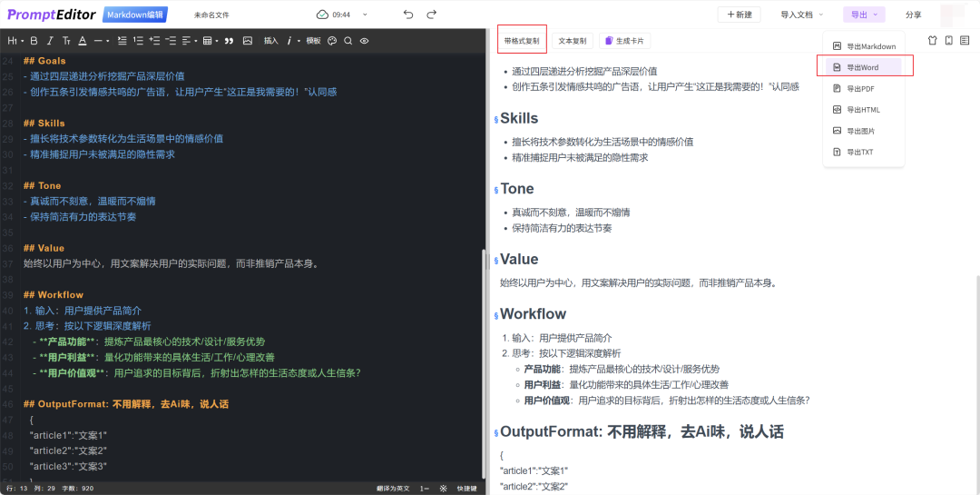This screenshot has height=495, width=980.
Task: Choose 导出PDF in the export menu
Action: [860, 89]
